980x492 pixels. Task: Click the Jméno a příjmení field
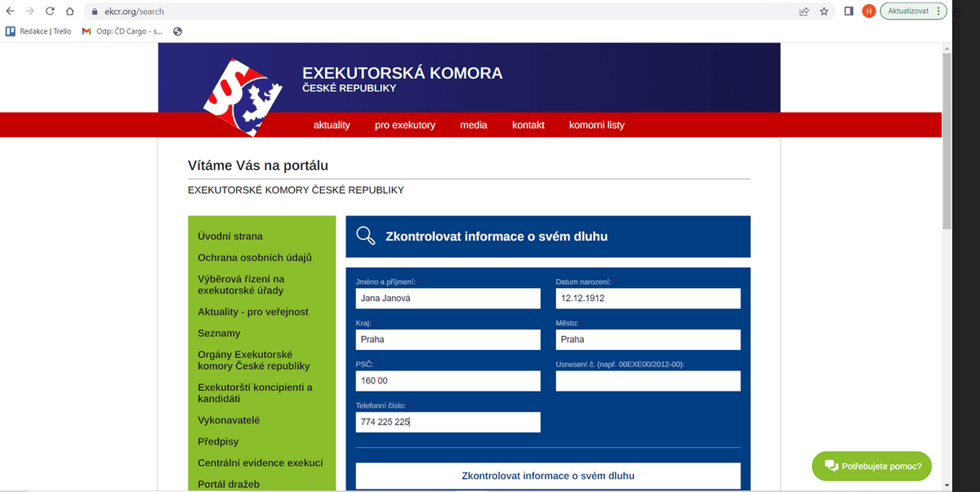[x=448, y=299]
